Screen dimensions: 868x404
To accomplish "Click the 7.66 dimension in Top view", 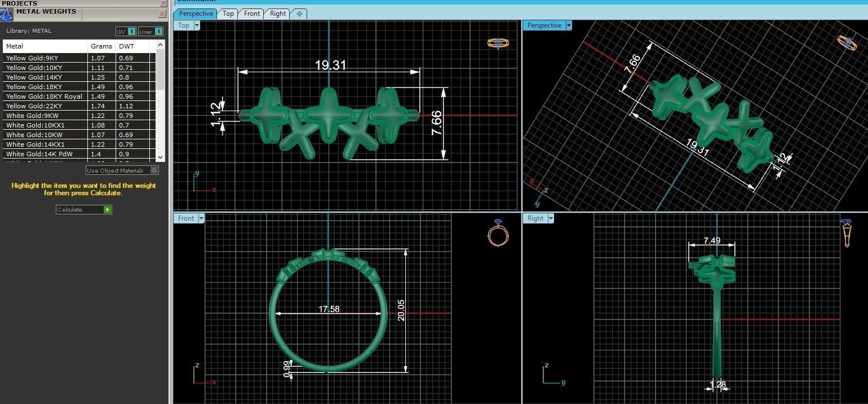I will 436,122.
